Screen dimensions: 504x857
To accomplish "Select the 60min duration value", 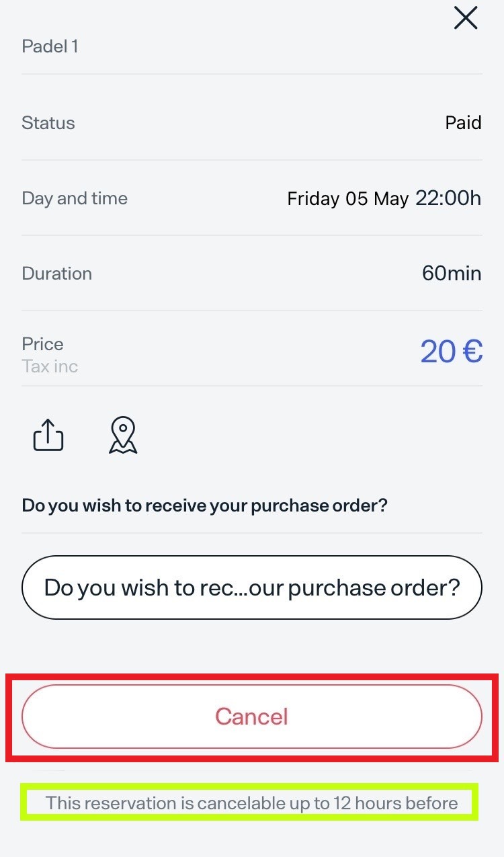I will pyautogui.click(x=452, y=274).
